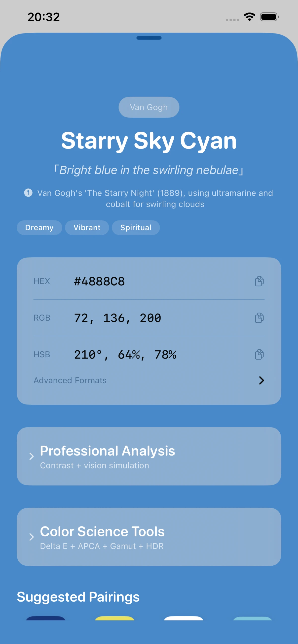Open Advanced Formats chevron arrow
Image resolution: width=298 pixels, height=644 pixels.
(261, 380)
